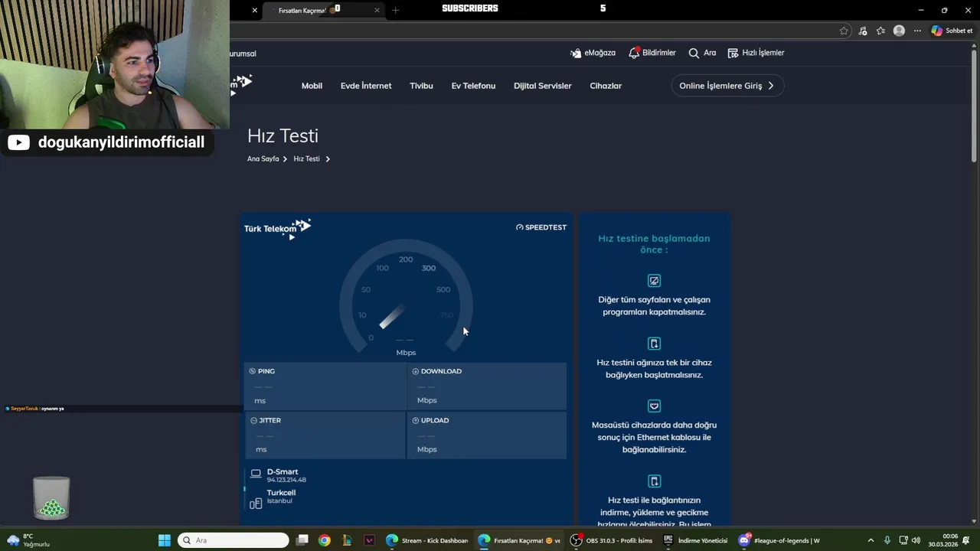
Task: Click the microphone tray icon
Action: [x=887, y=540]
